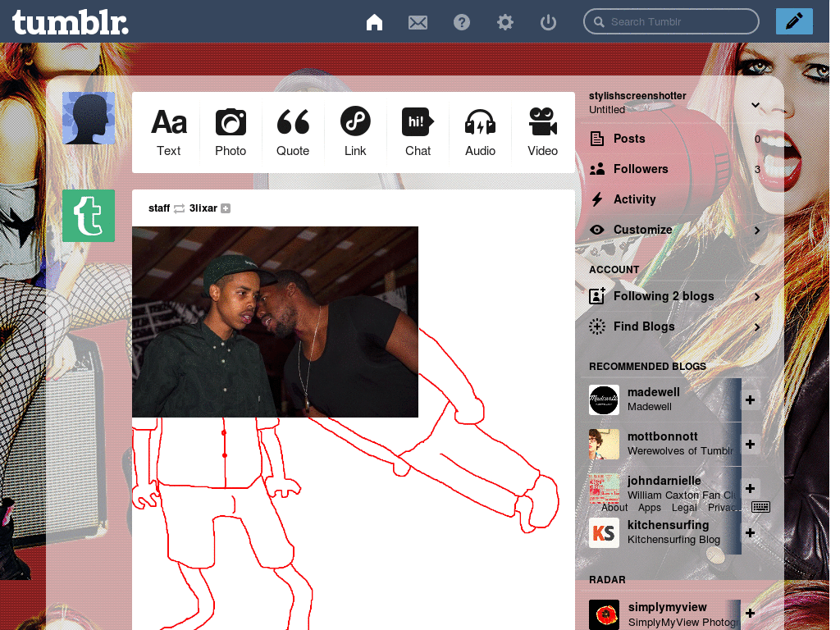
Task: Open the 3lixar blog link
Action: point(203,208)
